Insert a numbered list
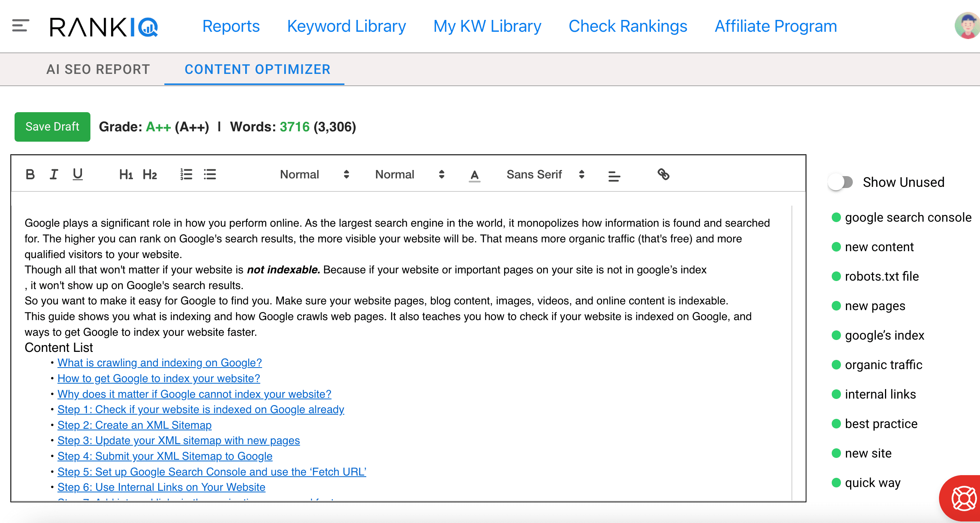 coord(186,175)
